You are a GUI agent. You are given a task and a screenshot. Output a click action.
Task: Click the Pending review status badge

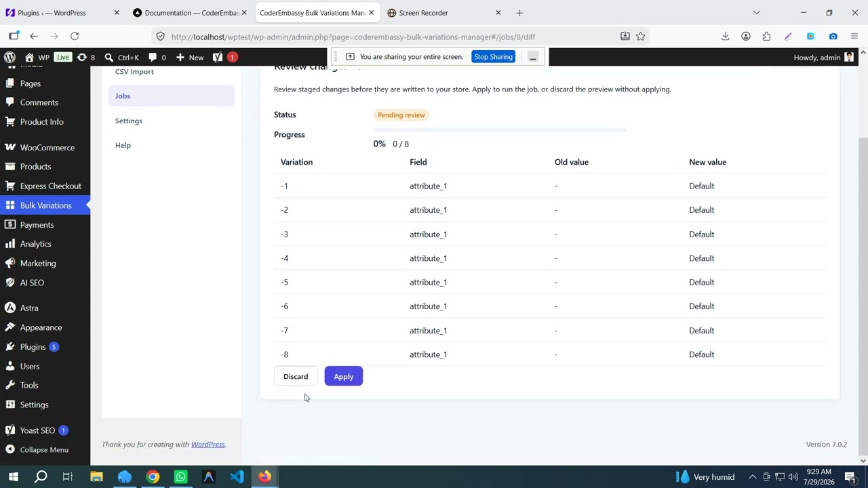(401, 115)
